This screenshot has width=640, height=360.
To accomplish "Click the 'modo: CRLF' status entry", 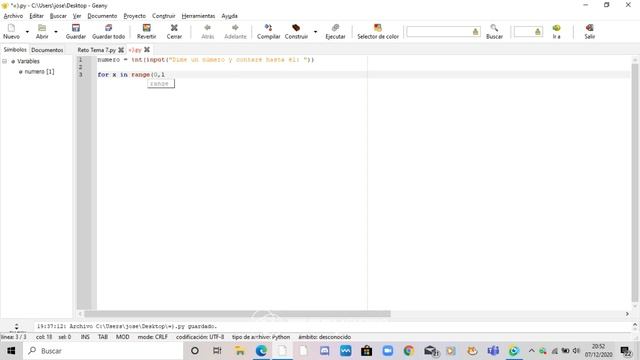I will tap(153, 337).
